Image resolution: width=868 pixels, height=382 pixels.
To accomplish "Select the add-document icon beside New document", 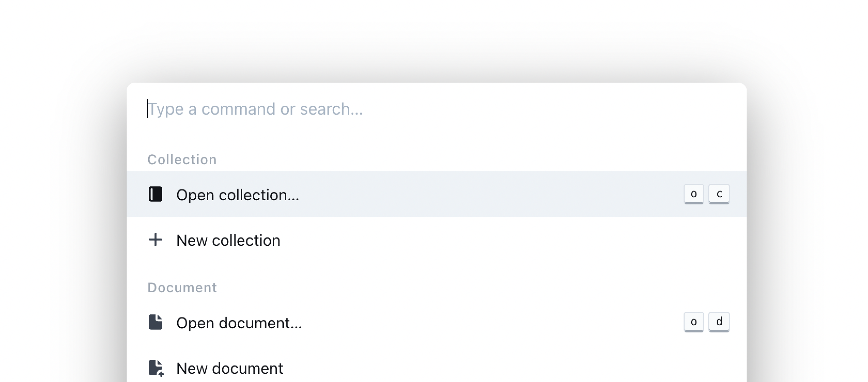I will point(156,368).
